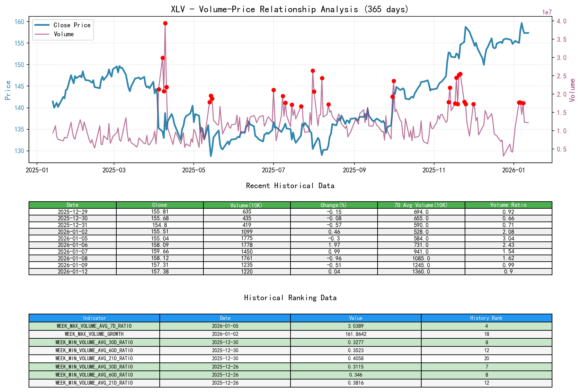Toggle the Volume legend entry
The height and width of the screenshot is (392, 581).
click(x=64, y=34)
